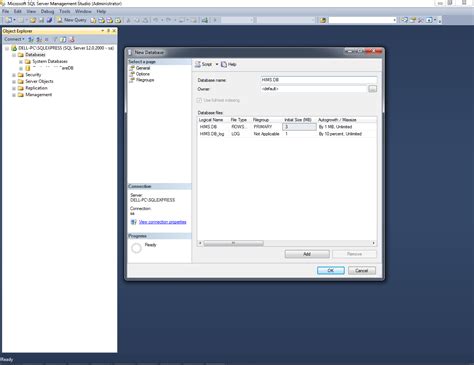Click the Refresh icon in Object Explorer toolbar

(63, 39)
